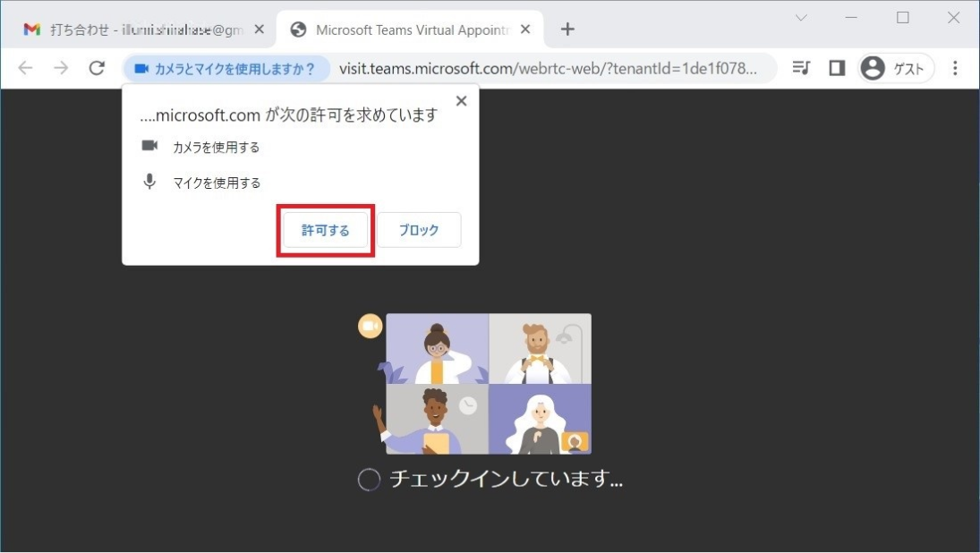Viewport: 980px width, 553px height.
Task: Close the Gmail 打ち合わせ tab
Action: [260, 30]
